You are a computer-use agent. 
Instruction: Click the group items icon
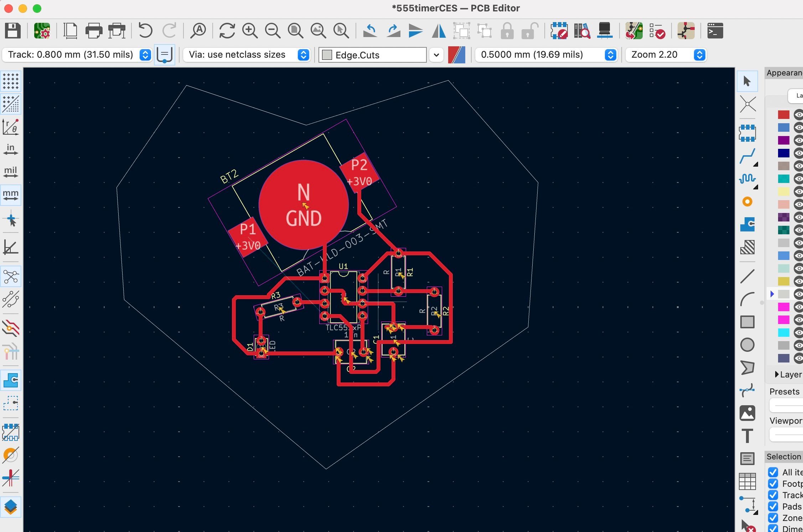pos(462,31)
